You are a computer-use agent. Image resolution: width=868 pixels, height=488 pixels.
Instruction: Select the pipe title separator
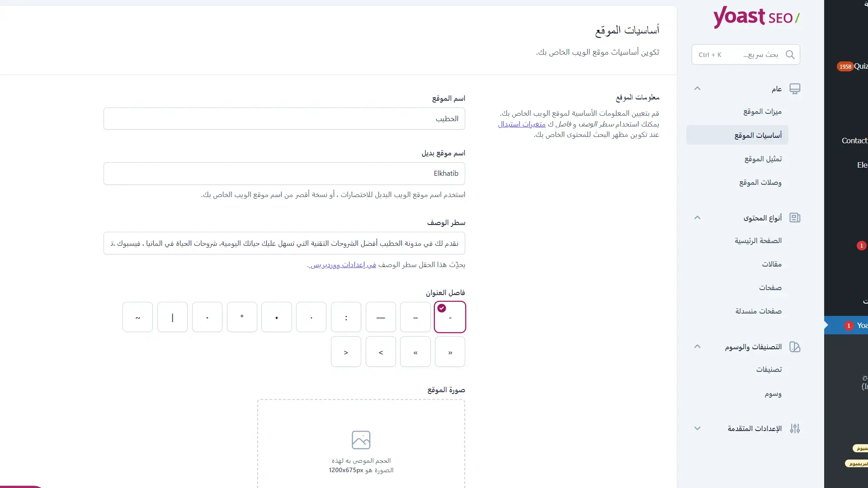[x=172, y=317]
